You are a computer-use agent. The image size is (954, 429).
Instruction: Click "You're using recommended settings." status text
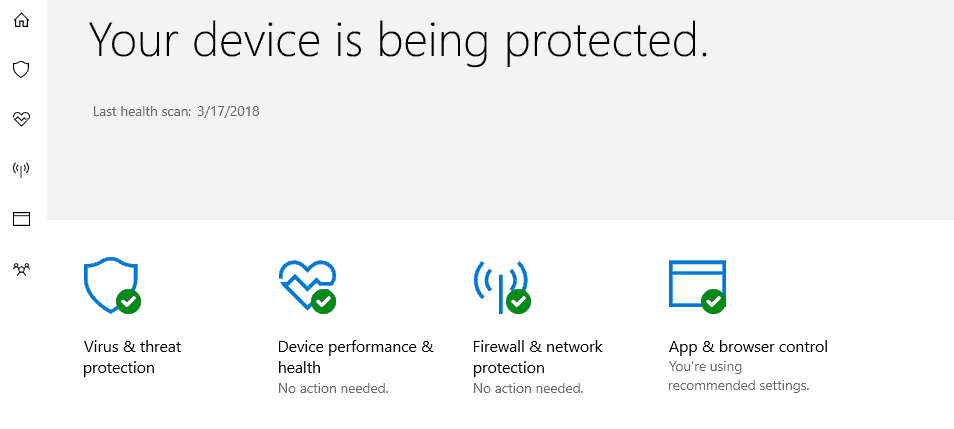pyautogui.click(x=739, y=376)
